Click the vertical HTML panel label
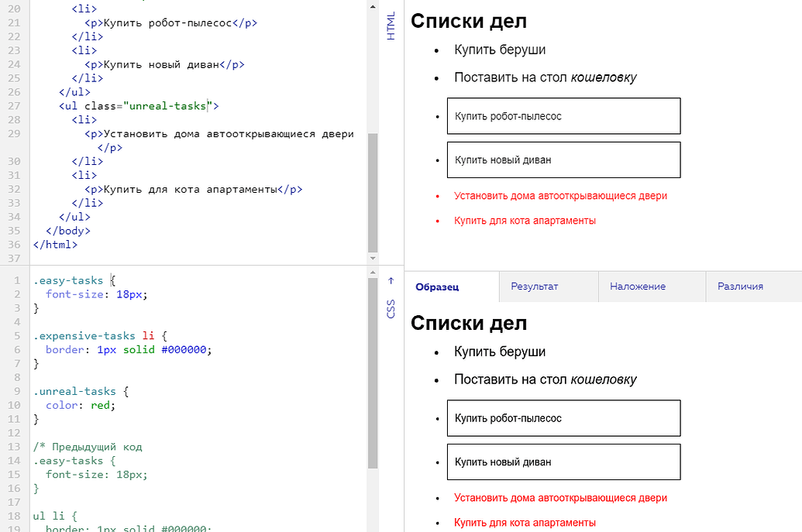The width and height of the screenshot is (802, 532). pos(391,26)
